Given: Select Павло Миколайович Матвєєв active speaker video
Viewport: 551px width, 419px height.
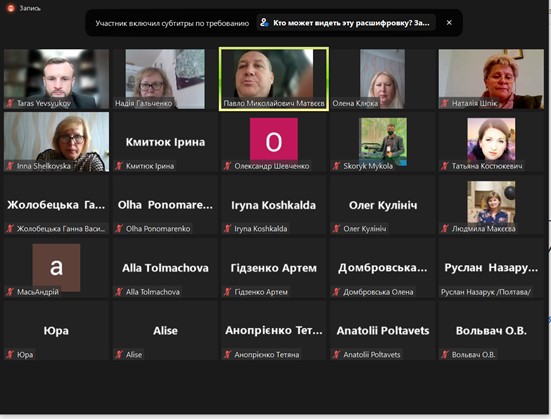Looking at the screenshot, I should tap(274, 79).
